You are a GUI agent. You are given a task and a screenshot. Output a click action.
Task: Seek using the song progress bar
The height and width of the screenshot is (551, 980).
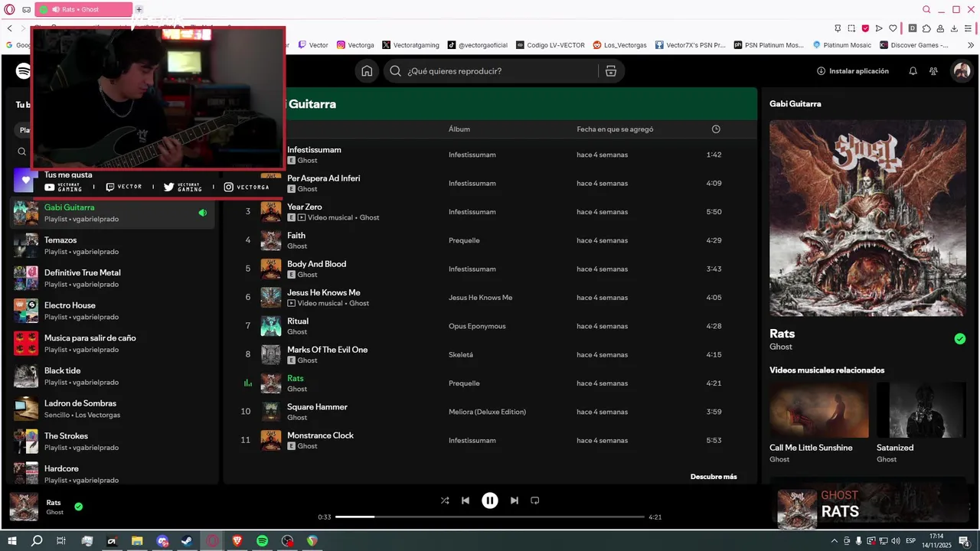tap(490, 517)
